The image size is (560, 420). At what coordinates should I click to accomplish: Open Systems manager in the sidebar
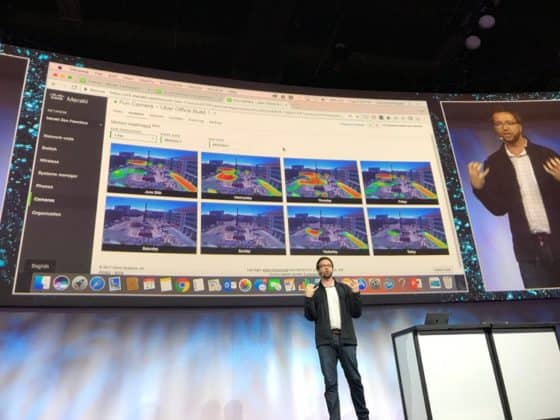[x=58, y=174]
